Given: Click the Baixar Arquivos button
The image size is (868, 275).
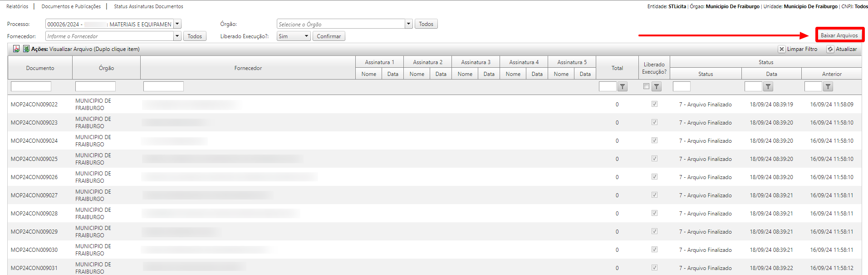Looking at the screenshot, I should 839,35.
